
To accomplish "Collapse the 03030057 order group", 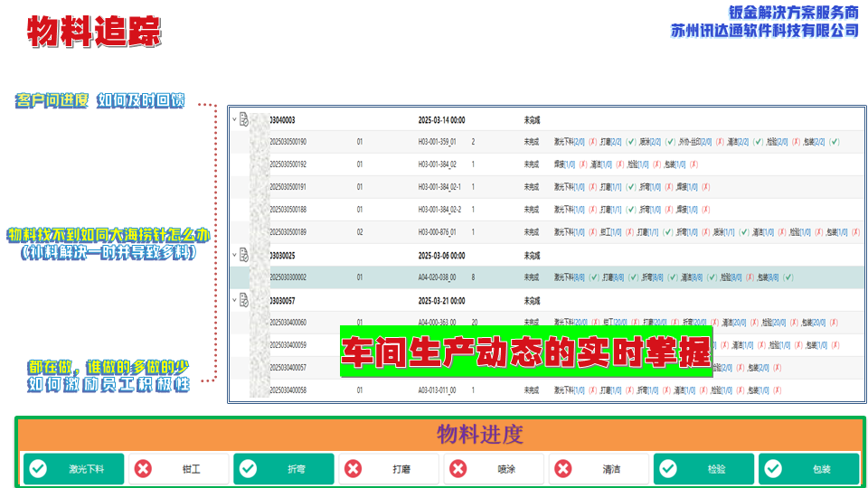I will coord(233,300).
